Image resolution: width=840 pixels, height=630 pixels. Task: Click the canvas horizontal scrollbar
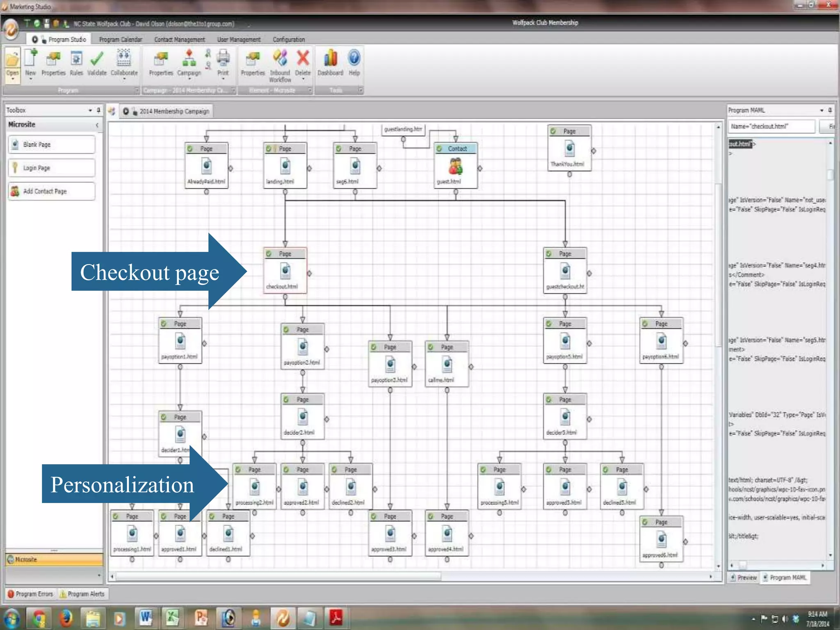(279, 577)
